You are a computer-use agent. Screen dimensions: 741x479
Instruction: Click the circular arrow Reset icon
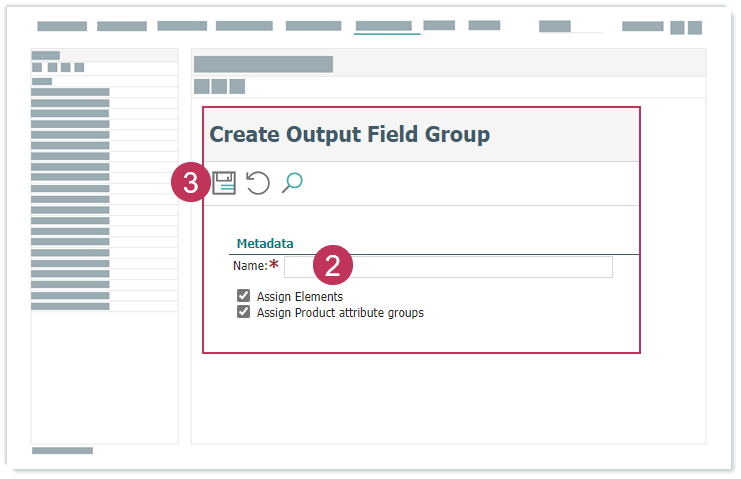click(x=258, y=183)
